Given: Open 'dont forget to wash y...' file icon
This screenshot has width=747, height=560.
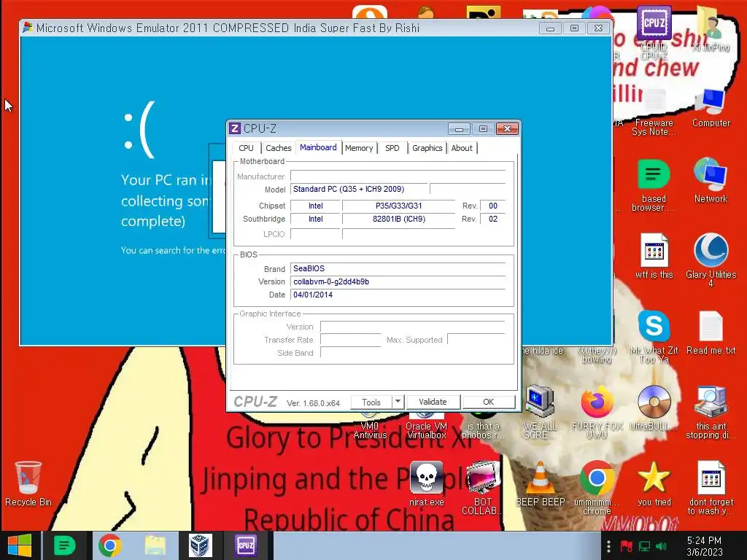Looking at the screenshot, I should click(x=711, y=488).
